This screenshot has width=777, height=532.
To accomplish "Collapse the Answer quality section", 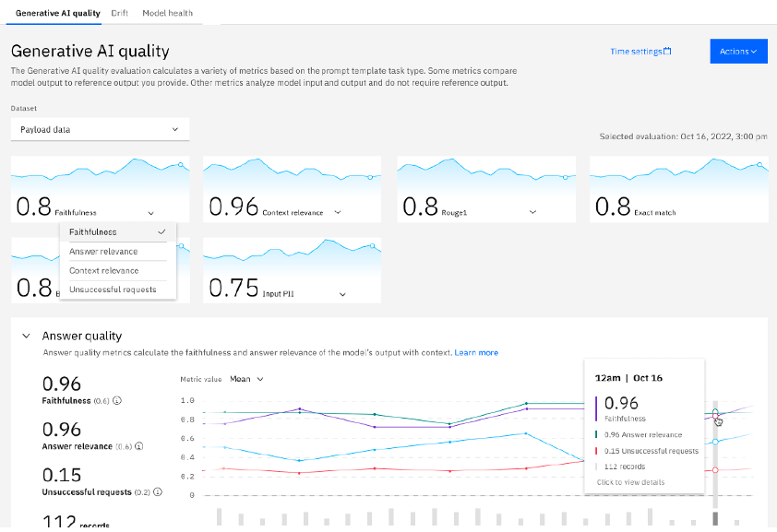I will [26, 336].
